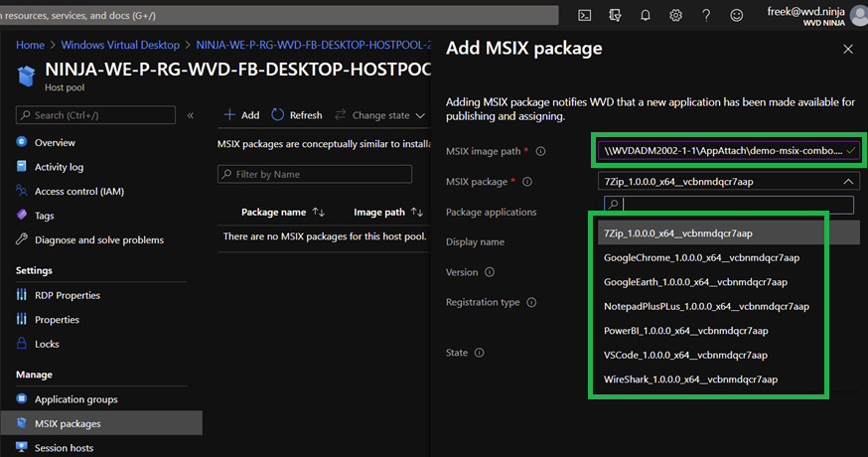Click the Access control people icon

22,191
